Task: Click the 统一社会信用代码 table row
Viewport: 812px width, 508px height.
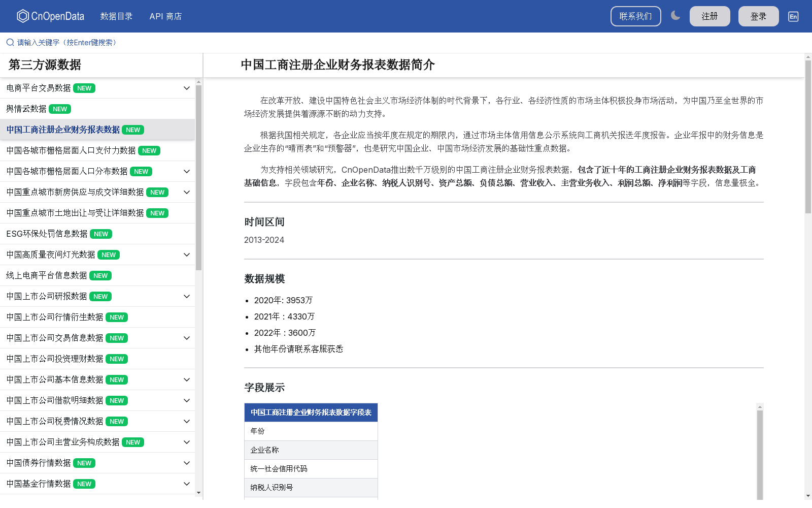Action: point(311,468)
